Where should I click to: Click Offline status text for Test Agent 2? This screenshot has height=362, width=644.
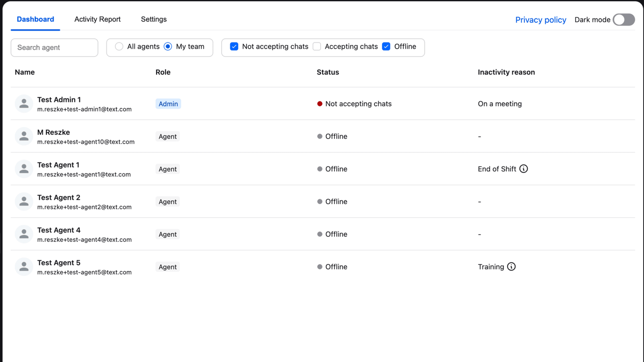click(x=336, y=202)
